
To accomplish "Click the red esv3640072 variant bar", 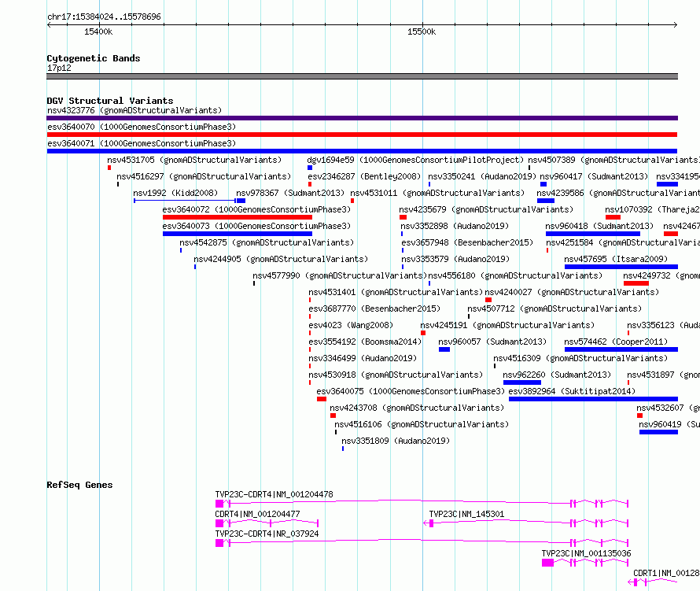I will pyautogui.click(x=238, y=217).
